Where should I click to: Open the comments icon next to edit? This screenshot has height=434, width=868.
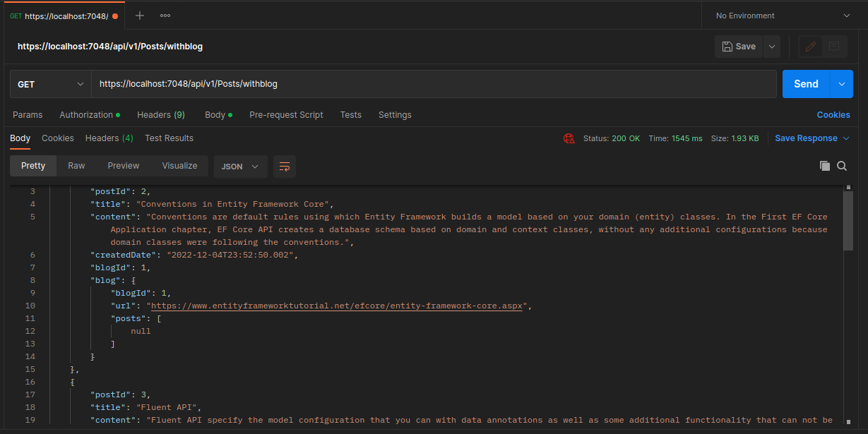(x=834, y=47)
